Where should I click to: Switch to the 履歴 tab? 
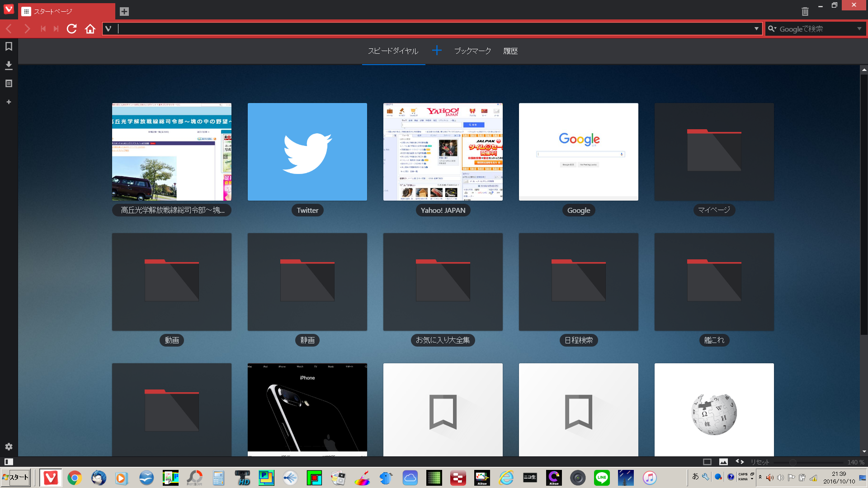[510, 51]
